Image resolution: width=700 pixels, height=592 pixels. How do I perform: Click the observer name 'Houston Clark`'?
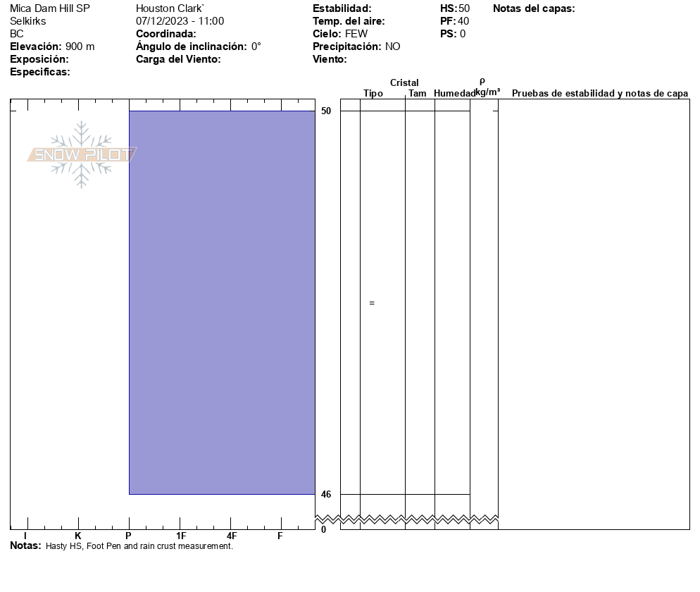(x=170, y=8)
